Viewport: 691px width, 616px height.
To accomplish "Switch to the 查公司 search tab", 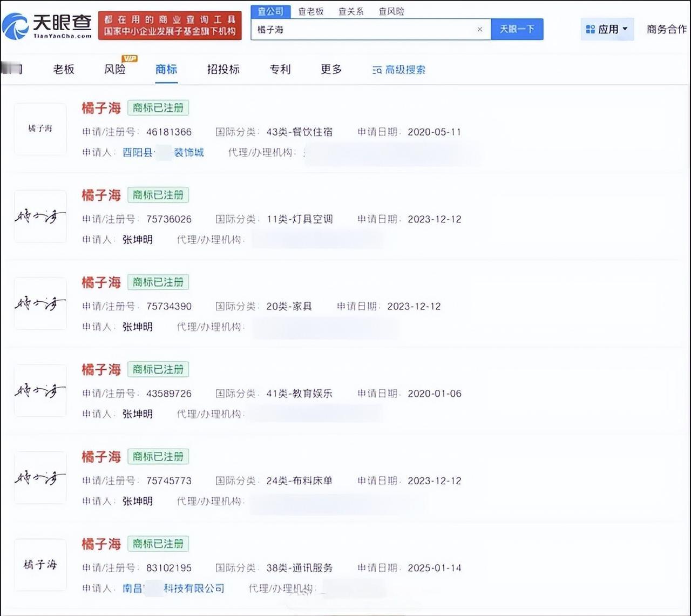I will (270, 11).
